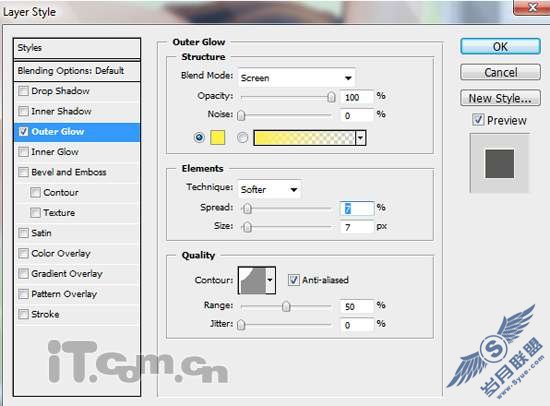
Task: Select the solid color radio button
Action: click(x=199, y=137)
